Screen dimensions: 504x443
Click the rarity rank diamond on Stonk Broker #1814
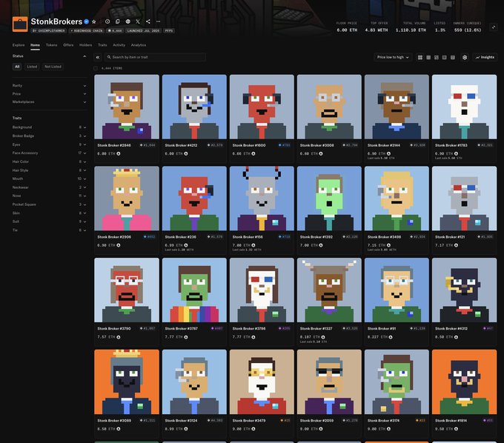coord(485,420)
